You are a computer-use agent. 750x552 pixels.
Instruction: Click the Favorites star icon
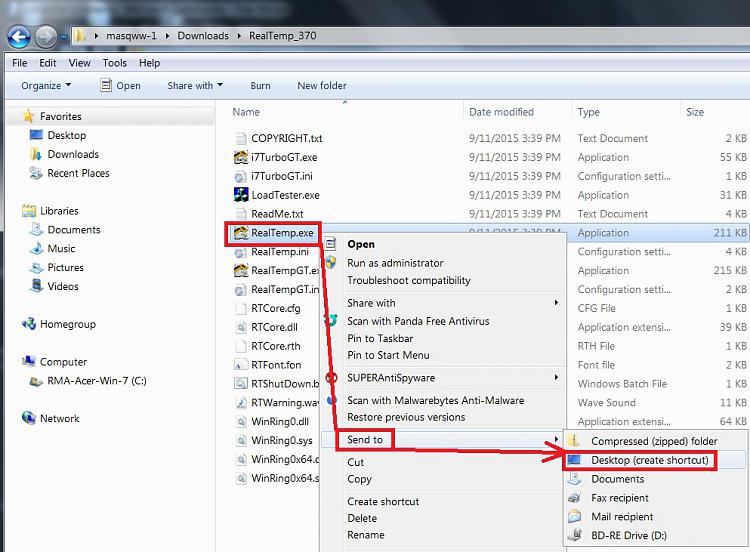[29, 116]
